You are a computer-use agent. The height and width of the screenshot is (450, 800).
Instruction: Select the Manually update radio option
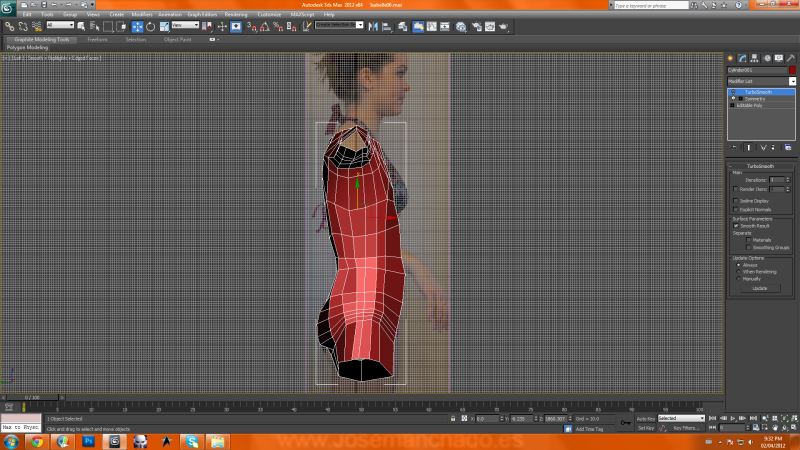pos(738,278)
